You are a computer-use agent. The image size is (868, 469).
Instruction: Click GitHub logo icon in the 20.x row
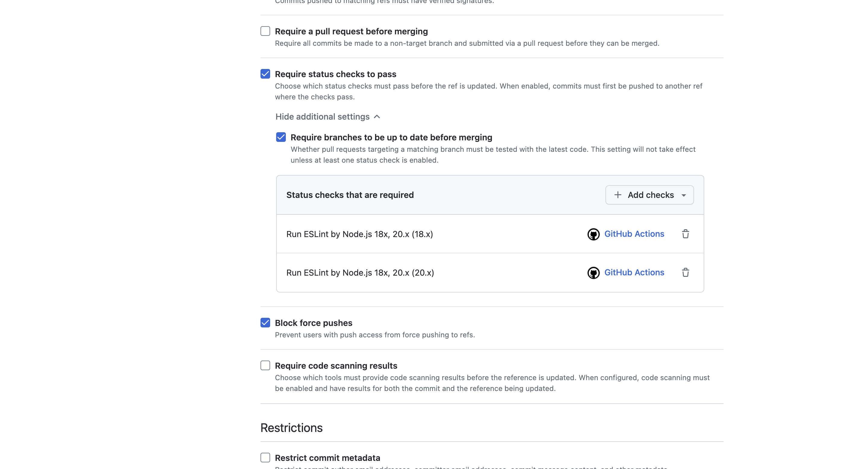pyautogui.click(x=593, y=273)
